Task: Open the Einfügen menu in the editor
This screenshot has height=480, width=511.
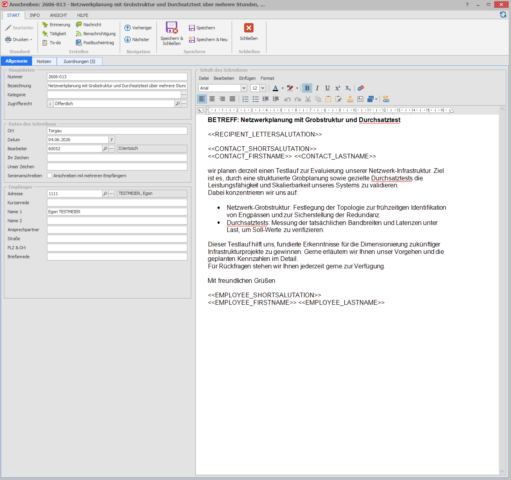Action: point(247,78)
